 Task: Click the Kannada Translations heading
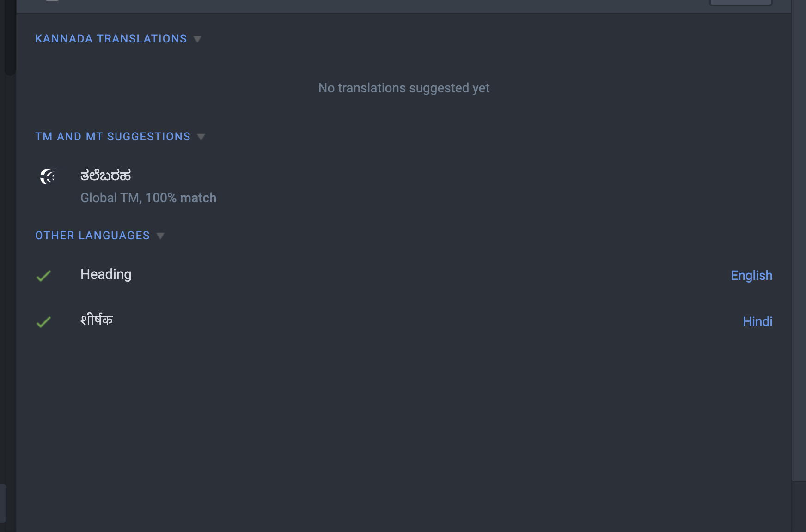coord(111,39)
